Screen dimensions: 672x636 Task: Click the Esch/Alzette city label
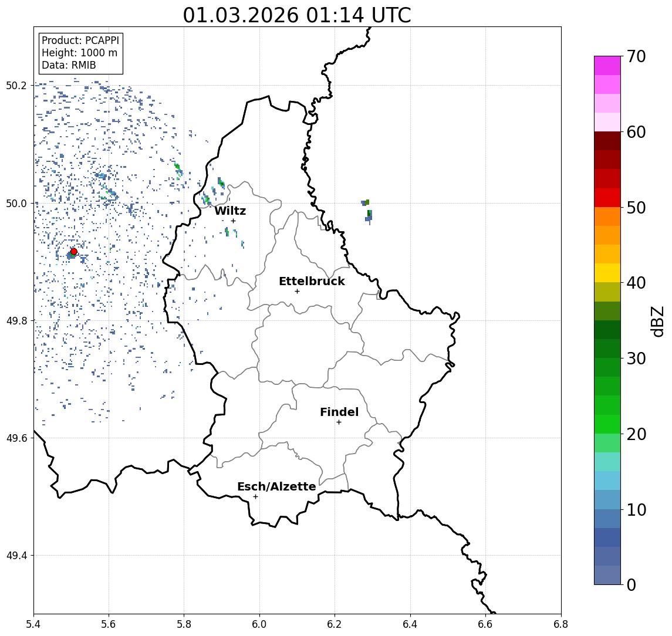tap(276, 486)
